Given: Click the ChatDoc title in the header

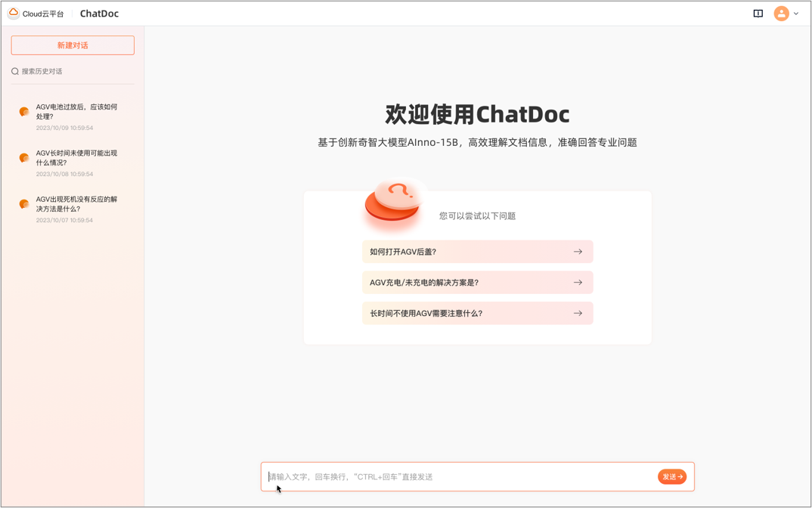Looking at the screenshot, I should tap(99, 14).
